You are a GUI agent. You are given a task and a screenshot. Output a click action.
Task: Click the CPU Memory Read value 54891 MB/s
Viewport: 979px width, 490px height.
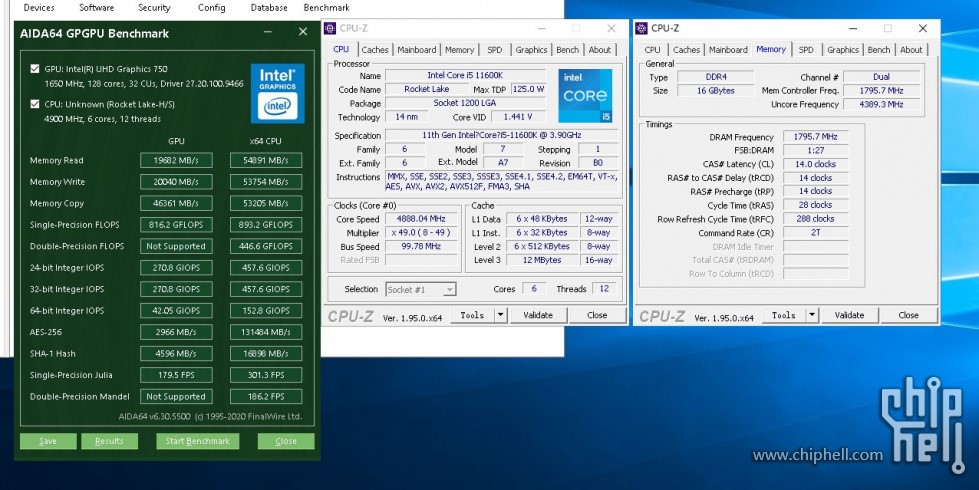click(266, 160)
